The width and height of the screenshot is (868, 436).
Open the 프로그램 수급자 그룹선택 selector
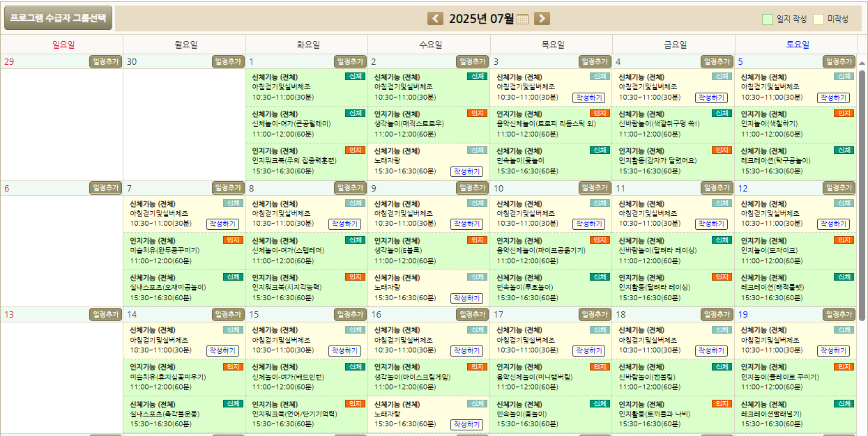pyautogui.click(x=58, y=18)
